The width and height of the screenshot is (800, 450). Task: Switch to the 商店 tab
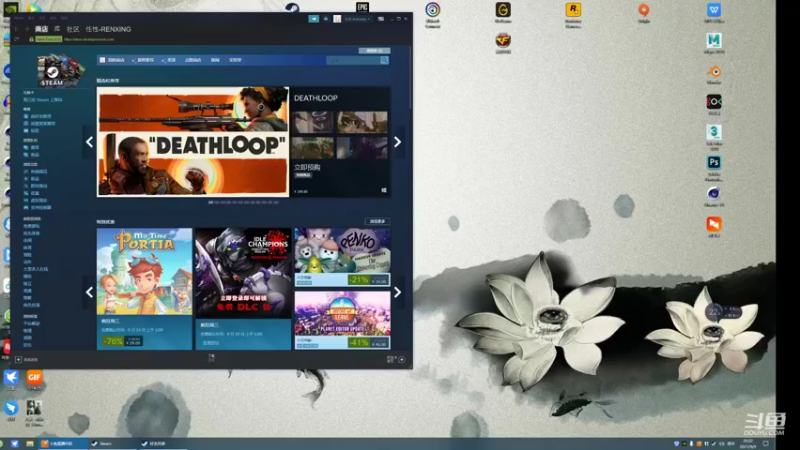click(x=41, y=29)
